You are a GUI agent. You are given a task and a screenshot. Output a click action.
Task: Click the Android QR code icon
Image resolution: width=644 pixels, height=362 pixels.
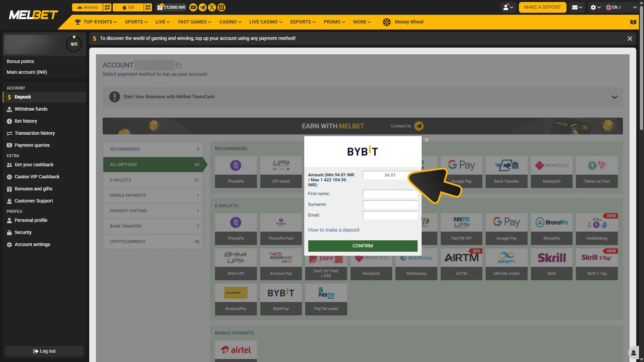click(107, 7)
